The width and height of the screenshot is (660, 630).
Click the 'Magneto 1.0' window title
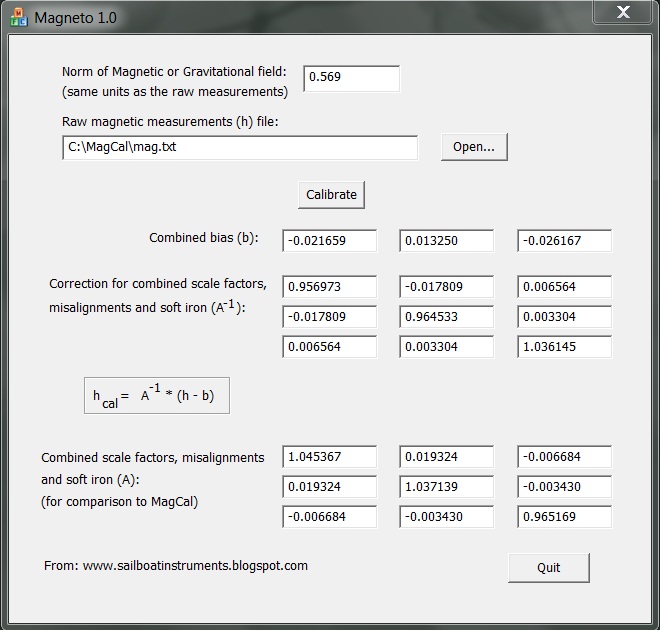[x=75, y=18]
